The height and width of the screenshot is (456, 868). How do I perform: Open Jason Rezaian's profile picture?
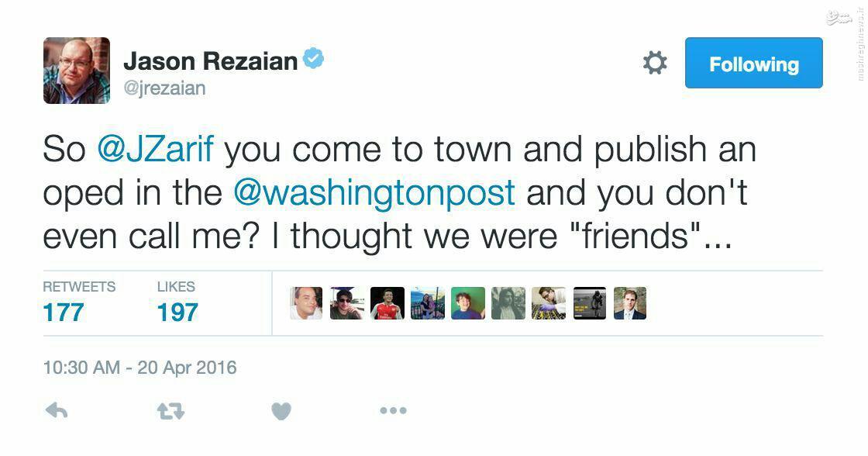(77, 71)
